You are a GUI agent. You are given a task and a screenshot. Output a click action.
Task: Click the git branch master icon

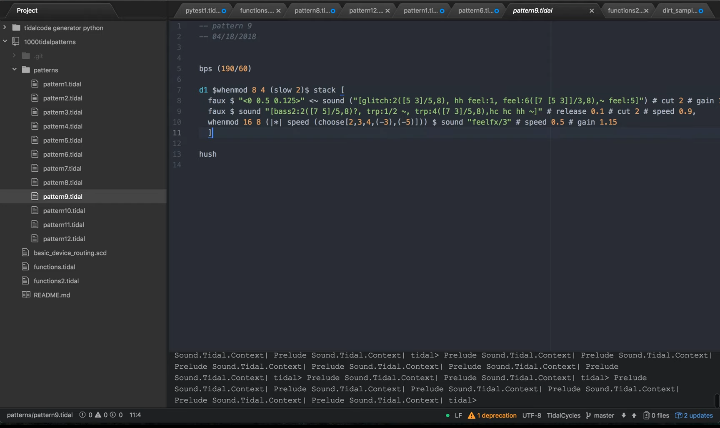(590, 415)
